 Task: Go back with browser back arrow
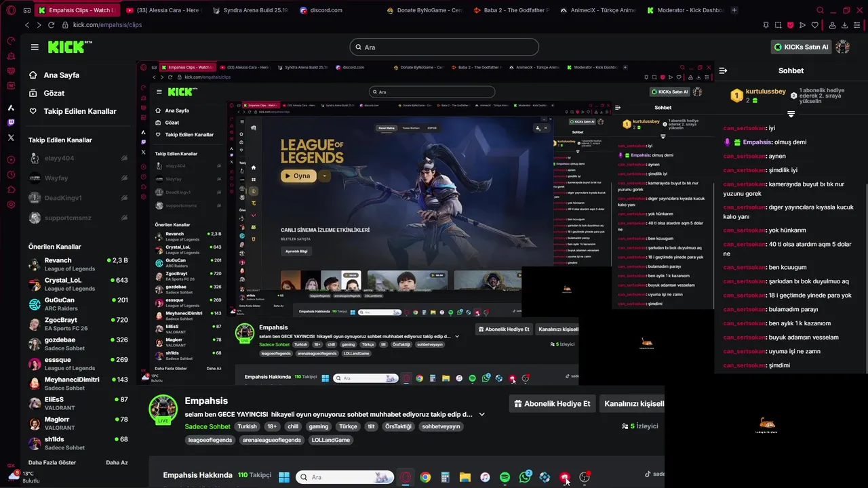coord(26,25)
